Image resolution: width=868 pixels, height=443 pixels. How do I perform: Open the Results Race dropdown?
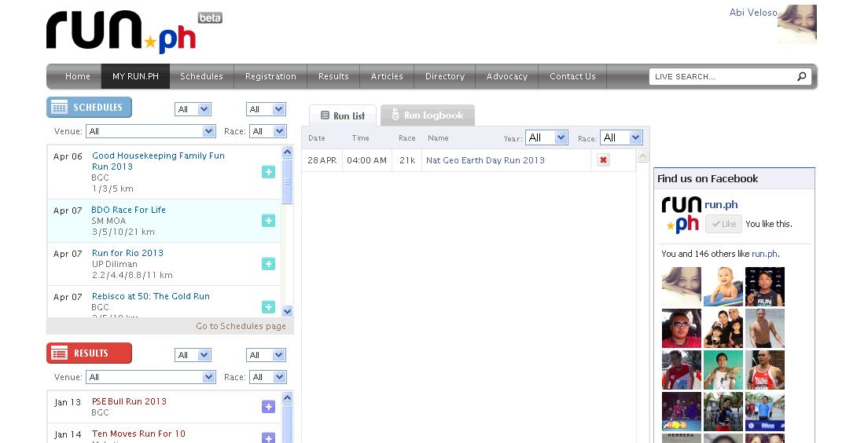pyautogui.click(x=268, y=377)
